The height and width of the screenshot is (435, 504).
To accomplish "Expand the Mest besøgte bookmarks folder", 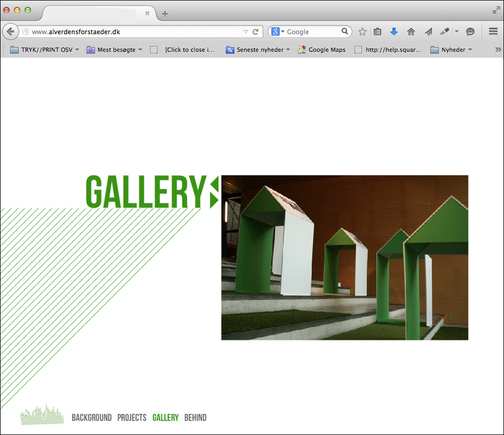I will tap(114, 50).
